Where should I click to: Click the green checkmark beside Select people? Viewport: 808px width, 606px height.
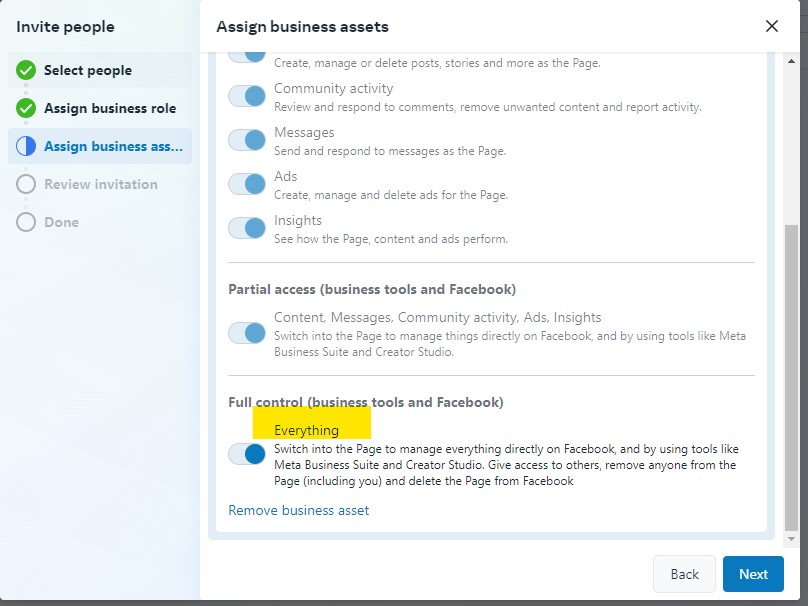pos(26,70)
